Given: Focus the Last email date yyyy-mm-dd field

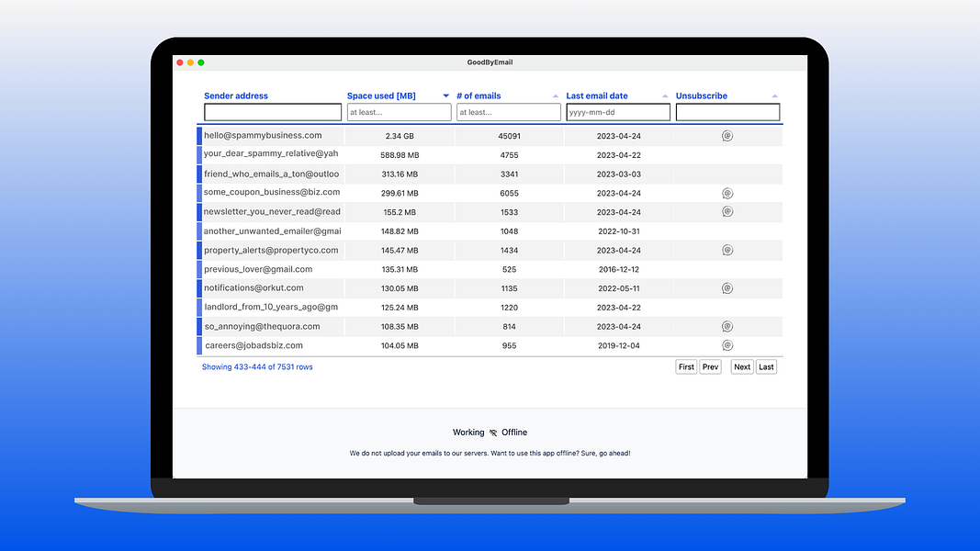Looking at the screenshot, I should pos(618,112).
